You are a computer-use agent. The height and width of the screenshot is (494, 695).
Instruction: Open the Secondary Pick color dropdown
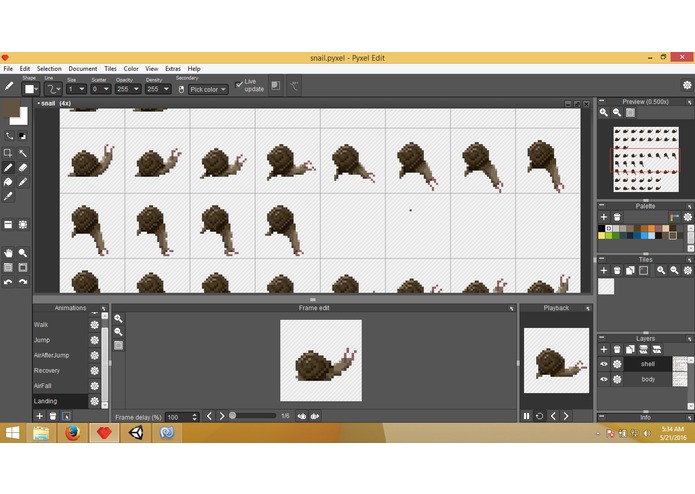[x=208, y=89]
